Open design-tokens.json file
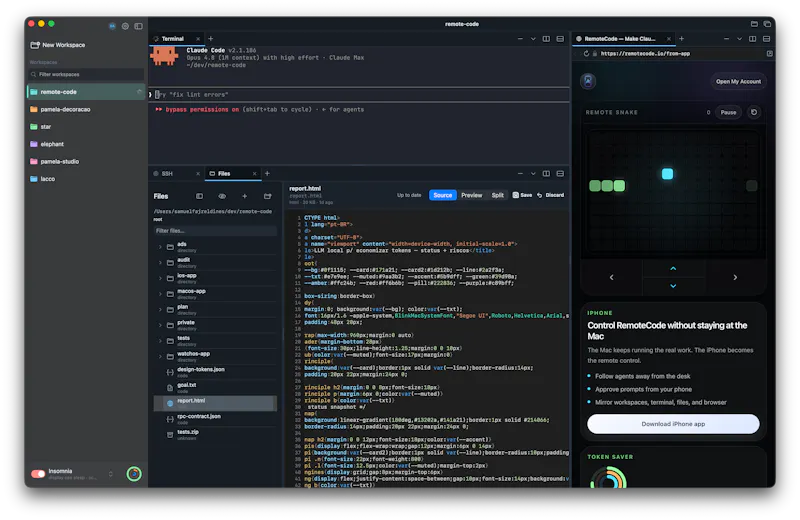 tap(215, 372)
